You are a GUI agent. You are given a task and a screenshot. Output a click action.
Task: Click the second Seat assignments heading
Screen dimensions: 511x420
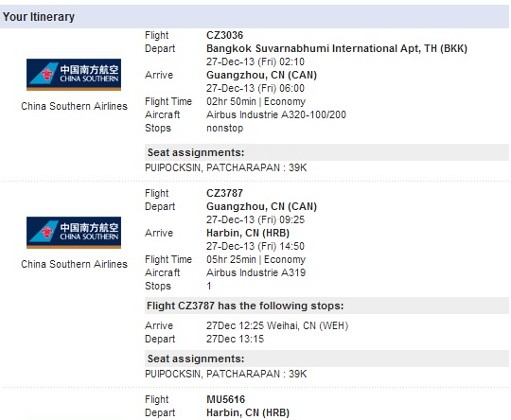coord(196,359)
